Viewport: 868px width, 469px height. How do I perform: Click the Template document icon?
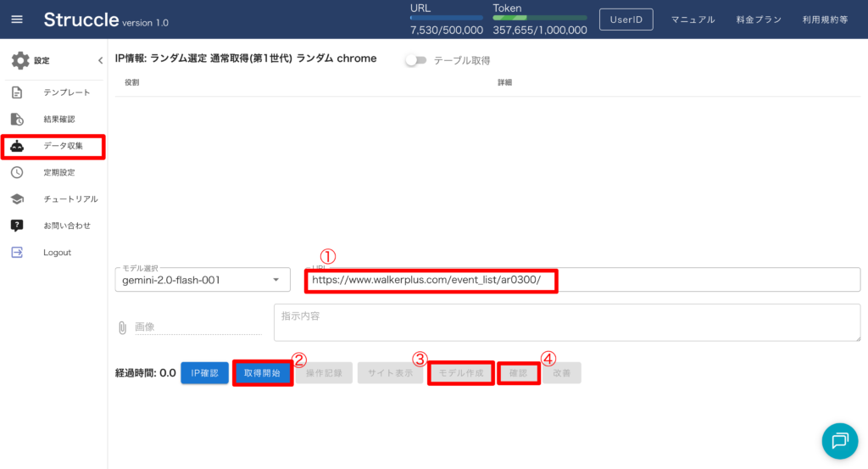click(x=17, y=92)
